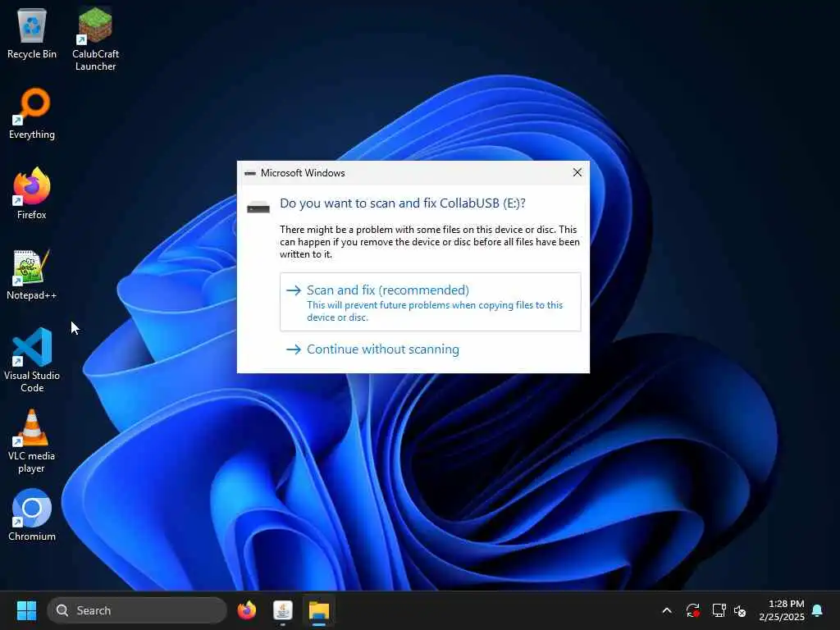Open the clock and date panel

[782, 610]
